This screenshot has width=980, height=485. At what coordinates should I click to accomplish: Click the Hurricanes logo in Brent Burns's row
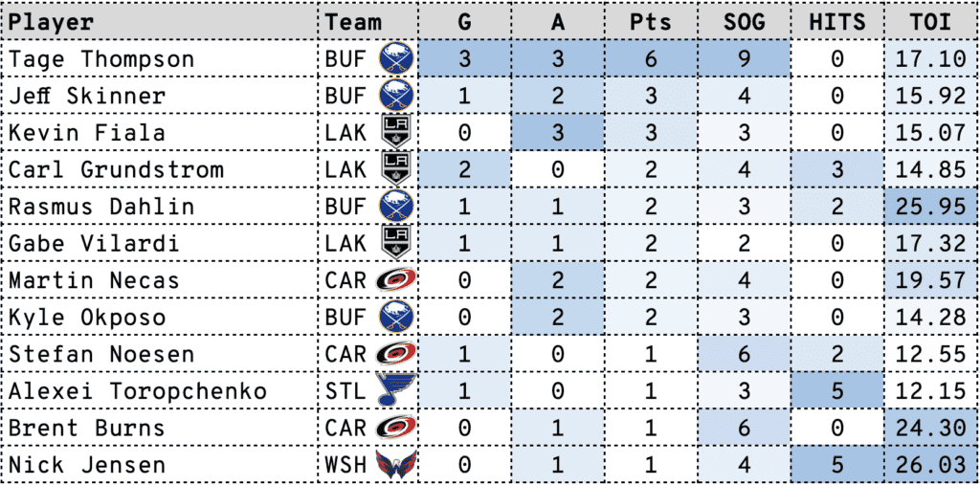point(395,429)
